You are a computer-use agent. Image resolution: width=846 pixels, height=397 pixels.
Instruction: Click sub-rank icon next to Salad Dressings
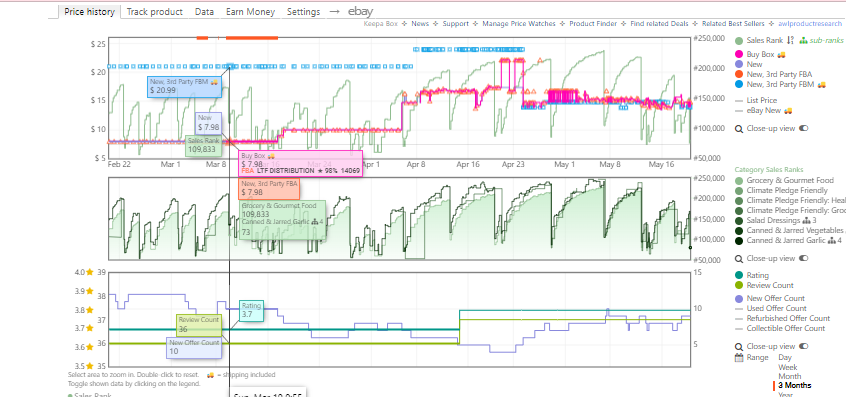click(x=807, y=221)
